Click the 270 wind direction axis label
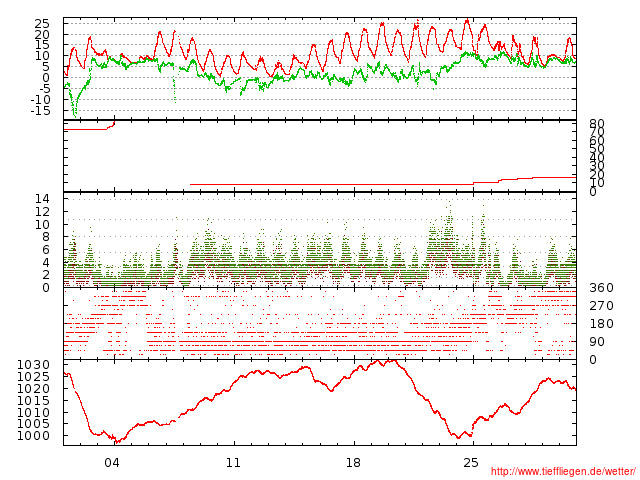 pyautogui.click(x=601, y=306)
